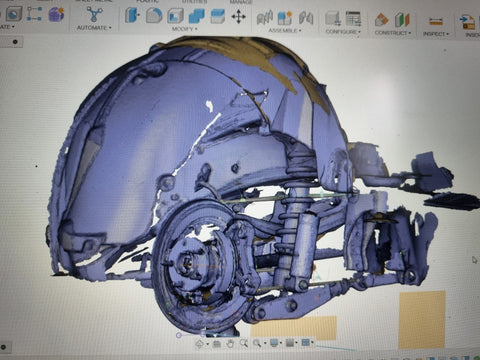Toggle the browser panel circle button
The width and height of the screenshot is (480, 360).
click(x=15, y=42)
